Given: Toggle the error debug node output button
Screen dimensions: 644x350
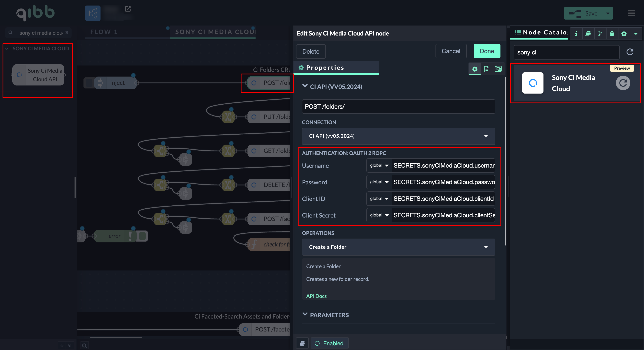Looking at the screenshot, I should (142, 236).
